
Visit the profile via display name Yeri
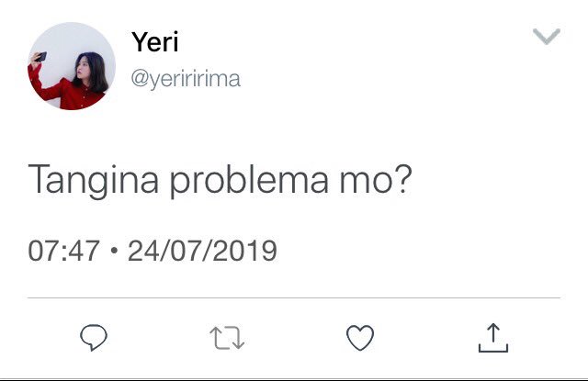(x=155, y=41)
